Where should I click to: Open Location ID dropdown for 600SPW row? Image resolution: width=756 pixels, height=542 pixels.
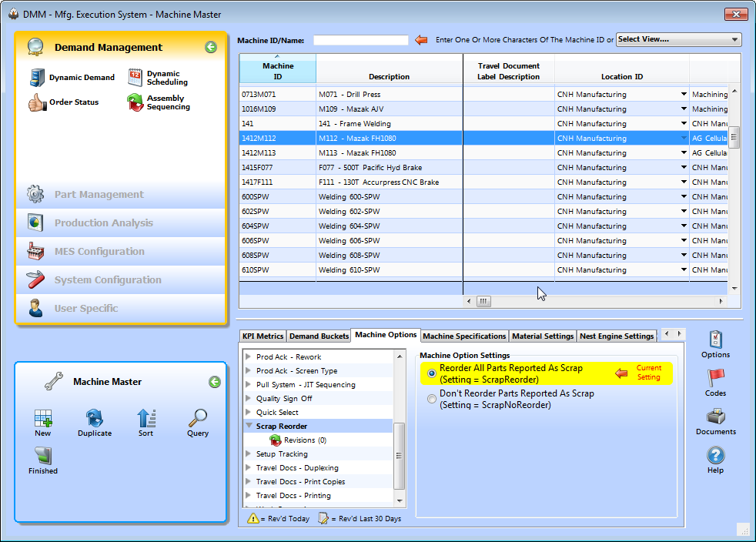click(x=684, y=197)
